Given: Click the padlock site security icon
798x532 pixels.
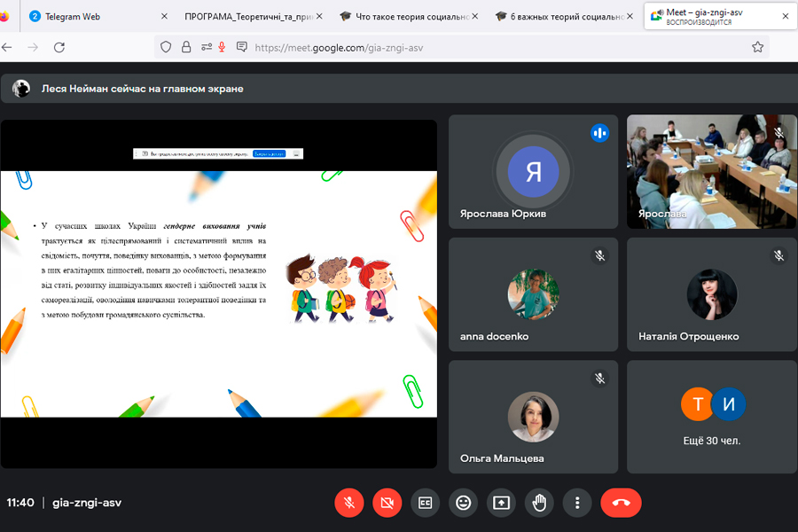Looking at the screenshot, I should (x=186, y=47).
